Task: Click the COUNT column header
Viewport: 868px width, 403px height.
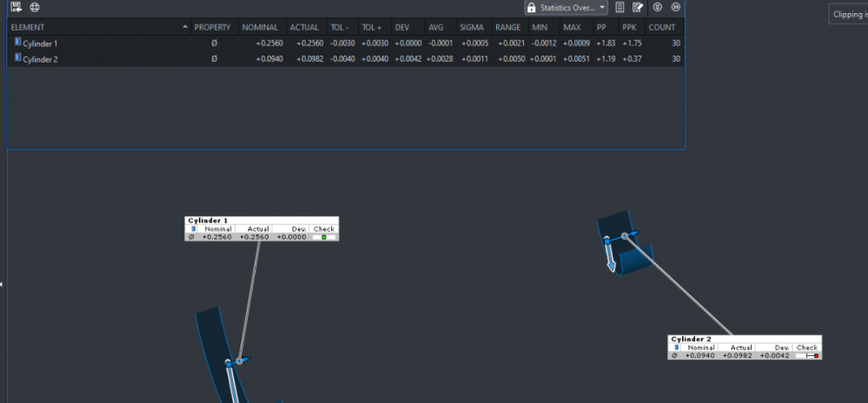Action: 662,28
